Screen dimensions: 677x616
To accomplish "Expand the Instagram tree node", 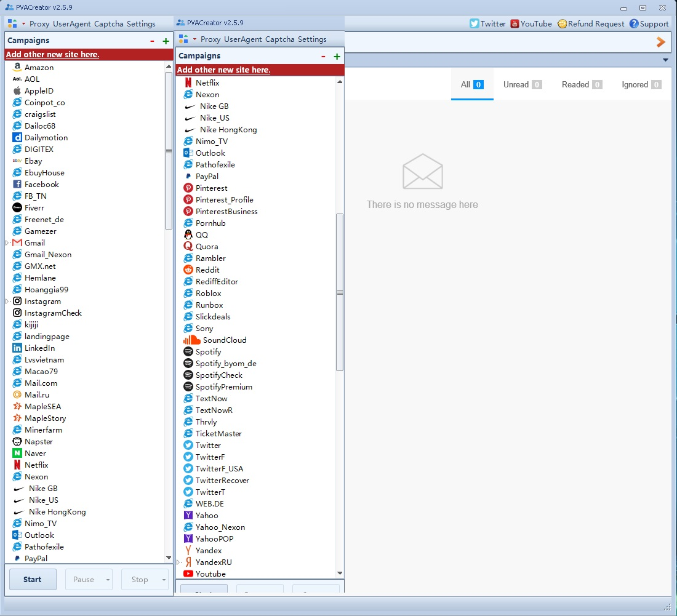I will point(7,301).
